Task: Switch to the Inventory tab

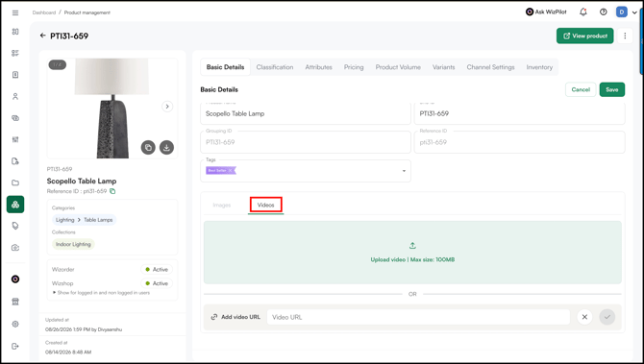Action: 539,67
